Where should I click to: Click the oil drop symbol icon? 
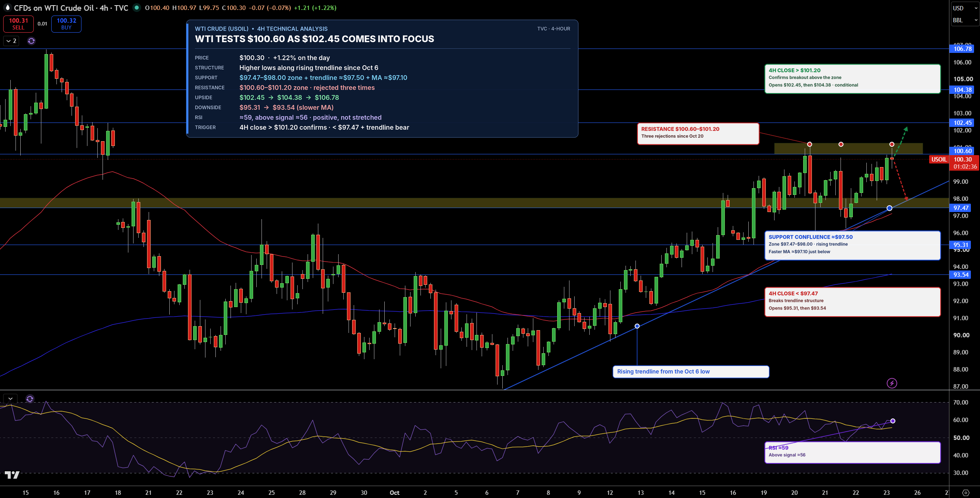coord(7,8)
